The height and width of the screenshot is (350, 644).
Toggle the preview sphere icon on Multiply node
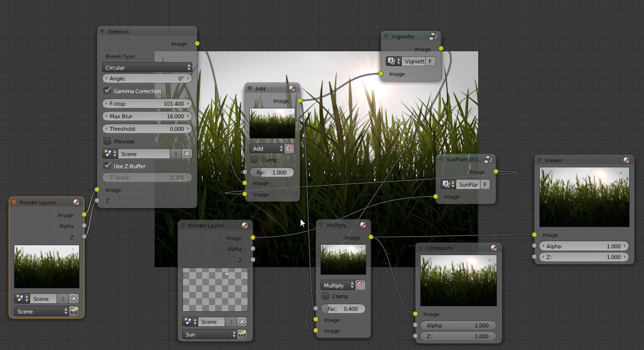[363, 225]
